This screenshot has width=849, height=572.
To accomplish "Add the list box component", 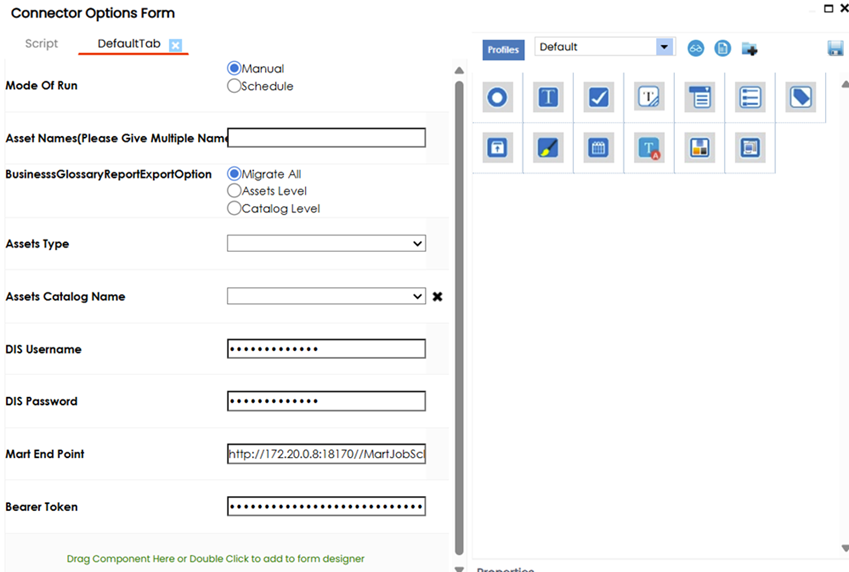I will [x=750, y=97].
